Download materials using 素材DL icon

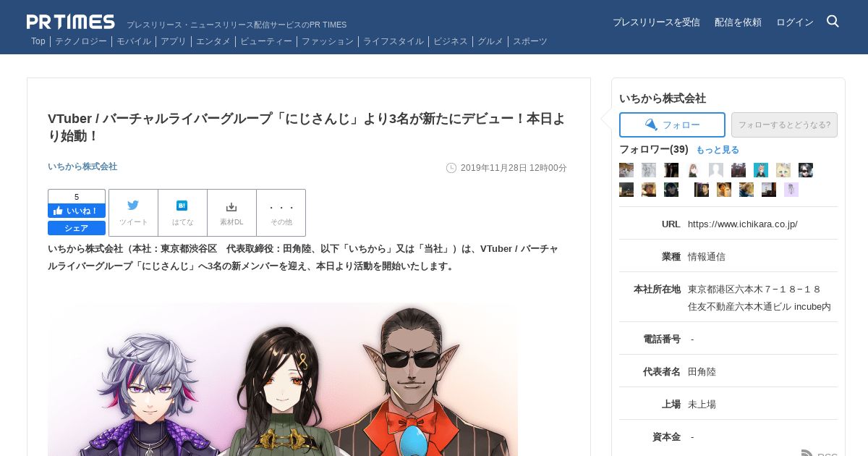(x=231, y=213)
